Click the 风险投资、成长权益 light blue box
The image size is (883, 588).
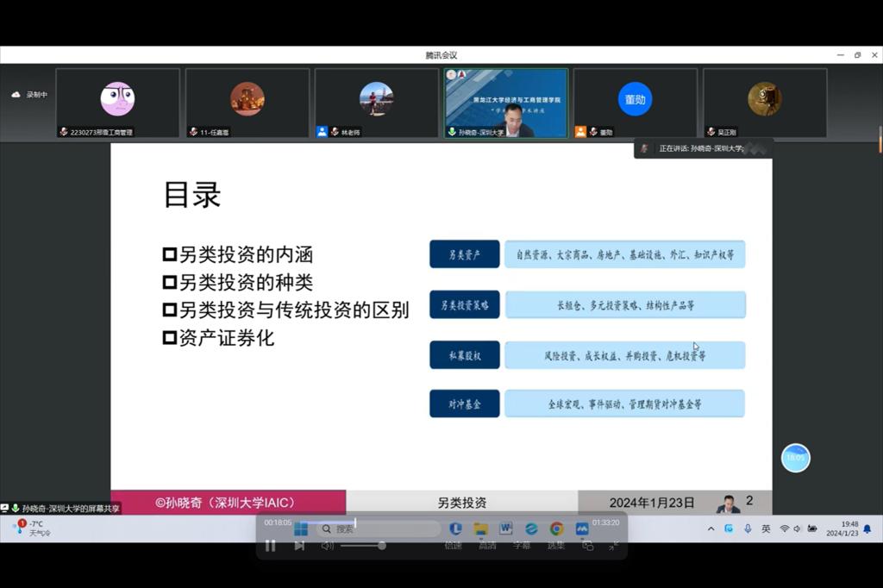(x=625, y=355)
